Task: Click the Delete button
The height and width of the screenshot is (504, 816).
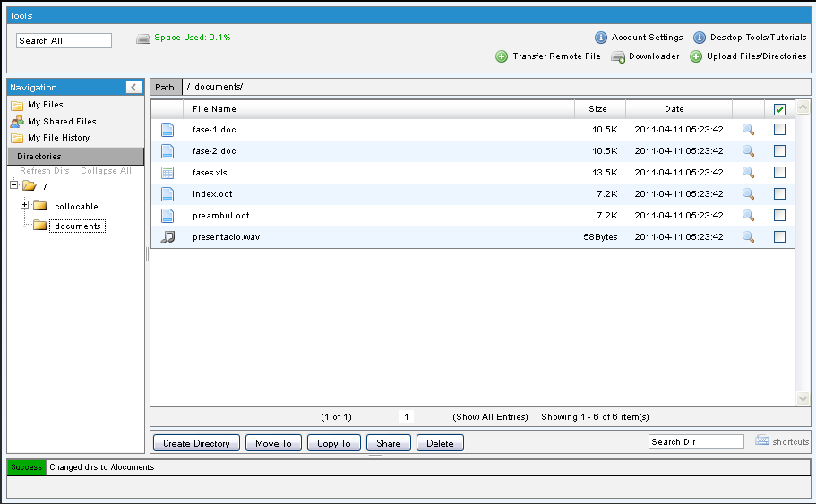Action: pos(440,443)
